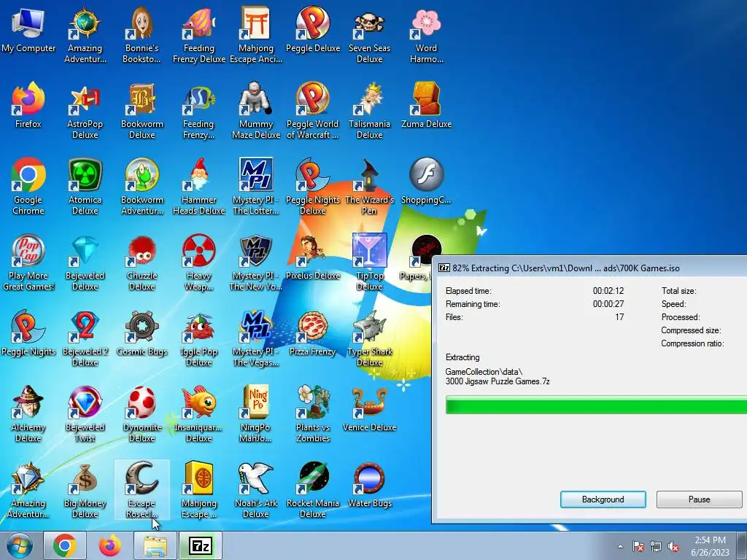Select the Plants vs Zombies shortcut

(312, 414)
